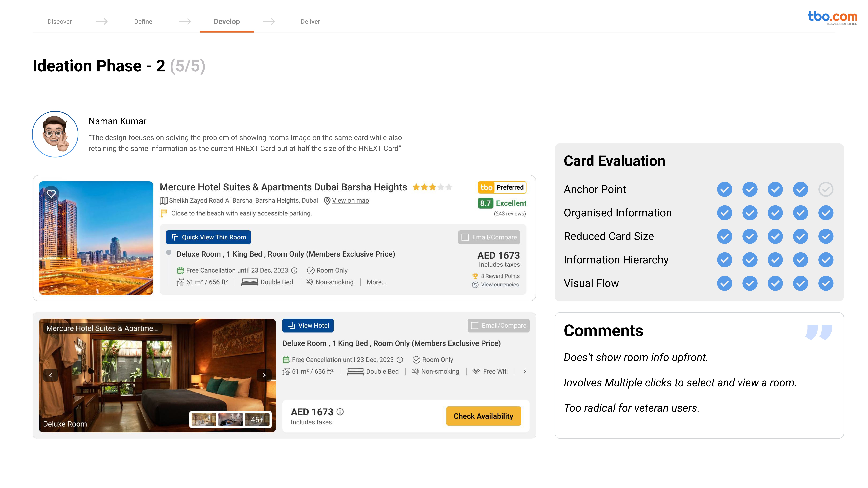Screen dimensions: 868x488
Task: Open the View currencies link
Action: [500, 285]
